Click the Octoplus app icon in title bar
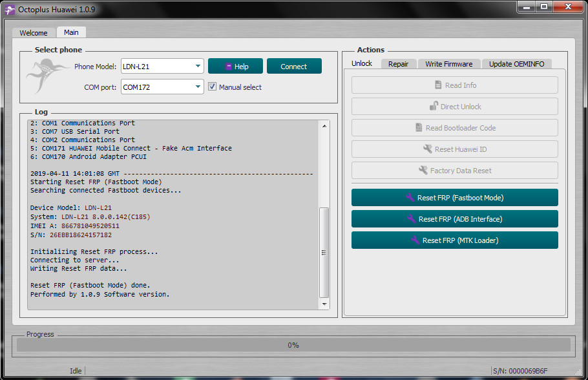The height and width of the screenshot is (380, 588). (10, 10)
